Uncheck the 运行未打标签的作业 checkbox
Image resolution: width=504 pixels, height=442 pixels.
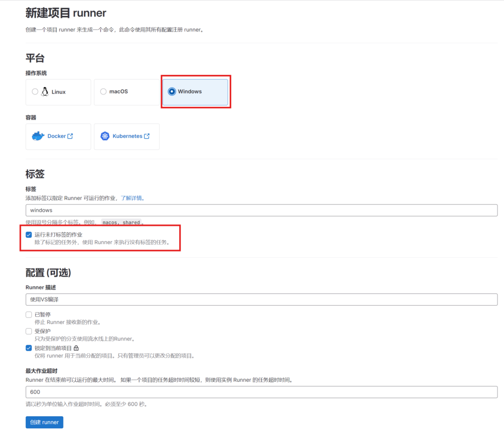(29, 235)
